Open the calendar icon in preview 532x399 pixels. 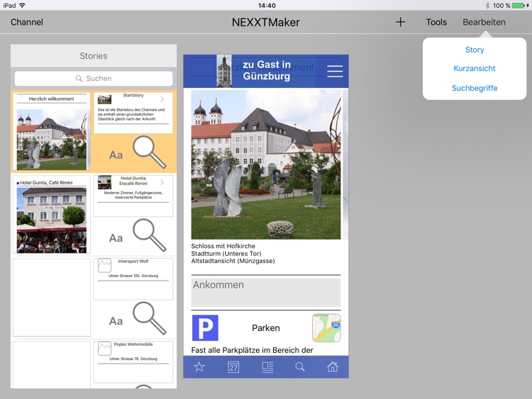[233, 367]
